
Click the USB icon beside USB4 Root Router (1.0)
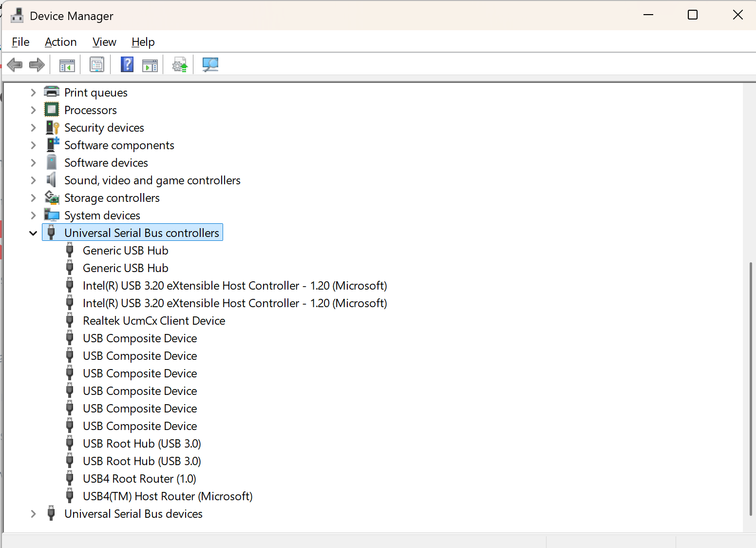click(x=70, y=478)
